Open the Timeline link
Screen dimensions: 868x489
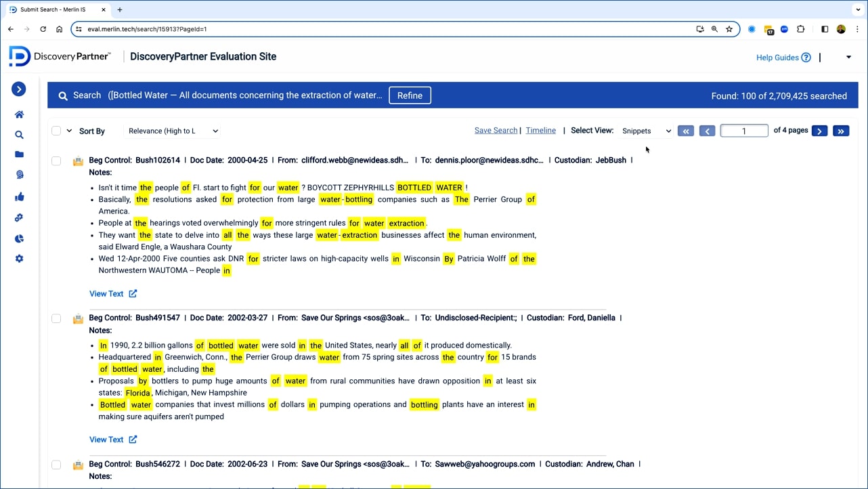tap(540, 131)
